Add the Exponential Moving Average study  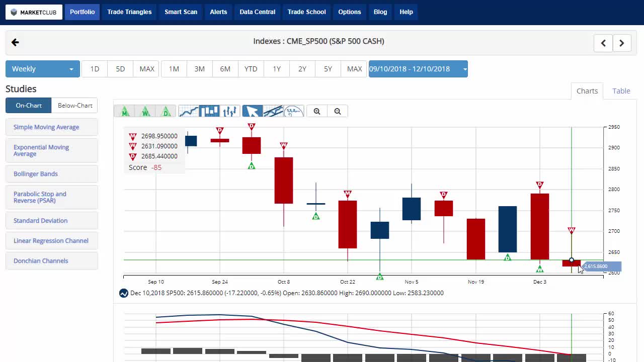[52, 150]
